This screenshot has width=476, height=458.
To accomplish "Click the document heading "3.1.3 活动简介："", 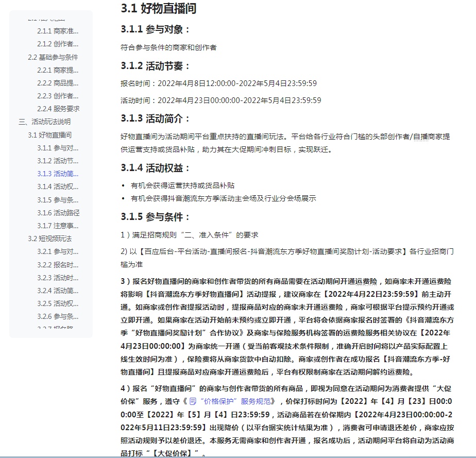I will pos(155,118).
